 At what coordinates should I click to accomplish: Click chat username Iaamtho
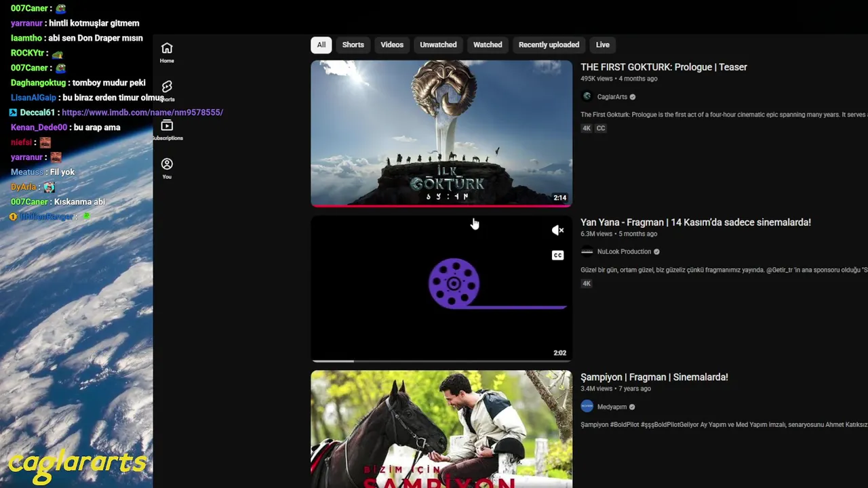26,38
